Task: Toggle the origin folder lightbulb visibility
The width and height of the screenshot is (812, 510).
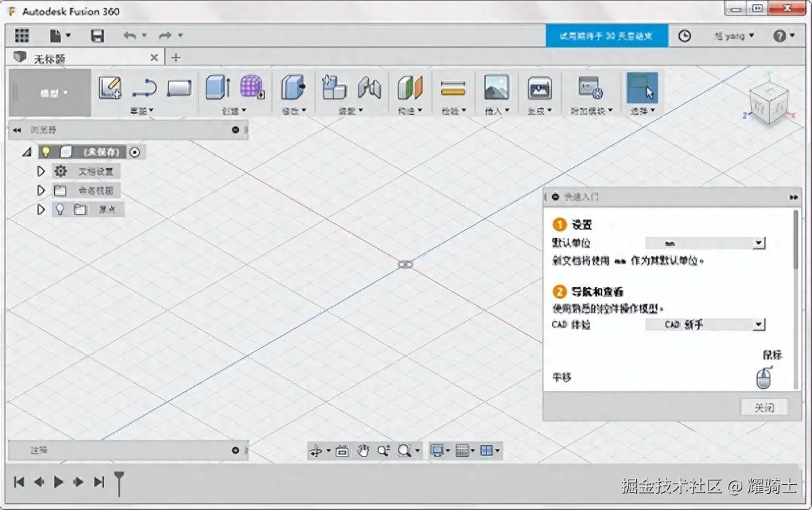Action: 60,210
